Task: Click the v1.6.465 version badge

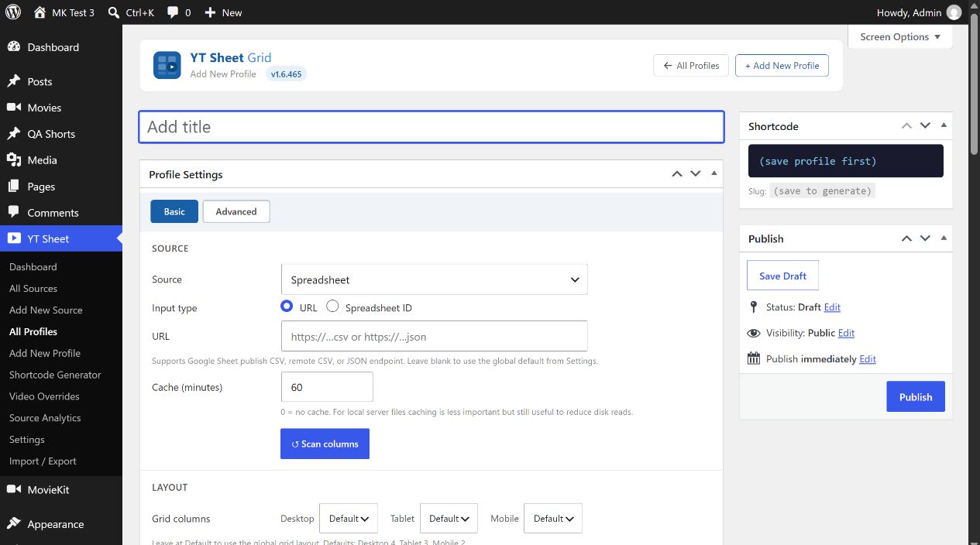Action: tap(287, 74)
